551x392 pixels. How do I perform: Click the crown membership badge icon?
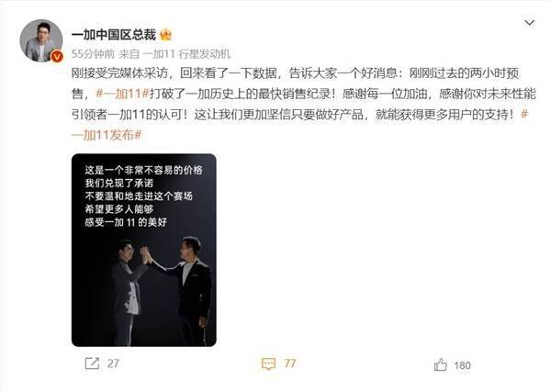pyautogui.click(x=165, y=35)
